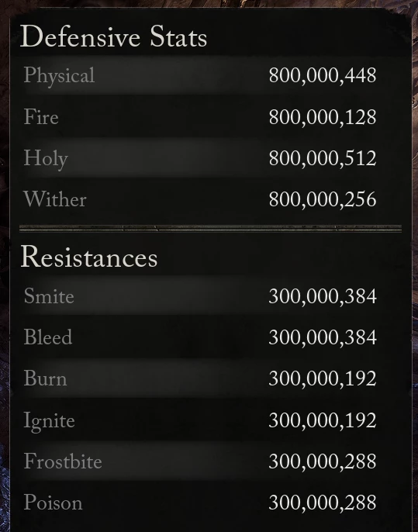Select the Holy defense stat label
418x532 pixels.
click(46, 159)
